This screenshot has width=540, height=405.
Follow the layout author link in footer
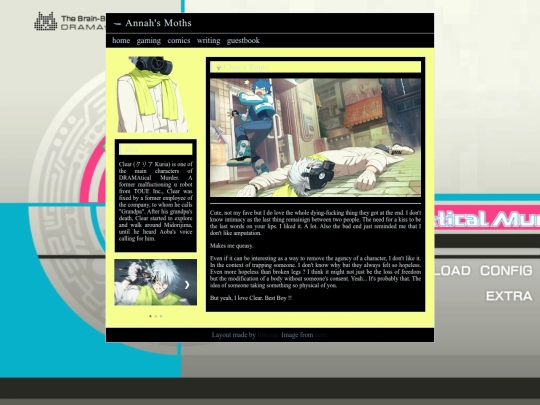coord(267,335)
